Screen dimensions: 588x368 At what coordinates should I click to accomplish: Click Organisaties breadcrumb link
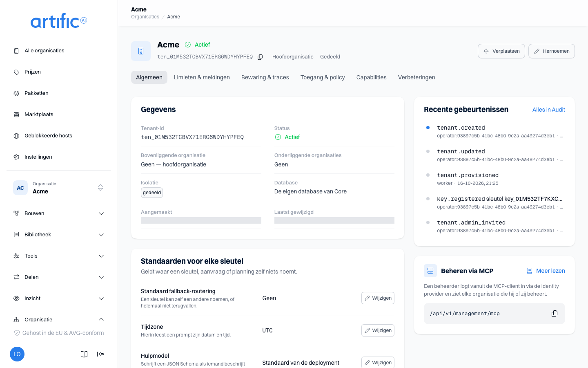(145, 17)
